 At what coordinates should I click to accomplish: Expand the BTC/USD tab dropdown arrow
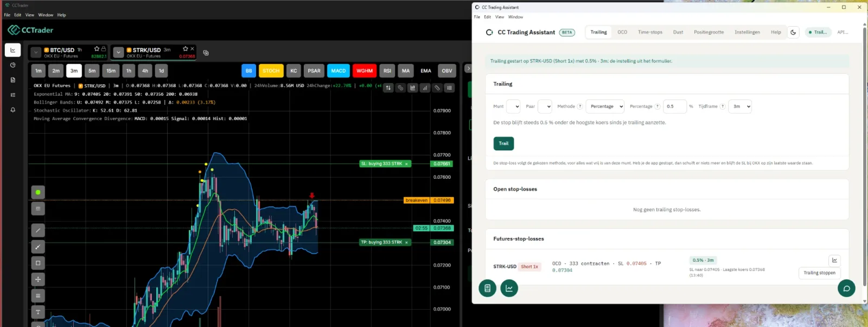coord(36,53)
